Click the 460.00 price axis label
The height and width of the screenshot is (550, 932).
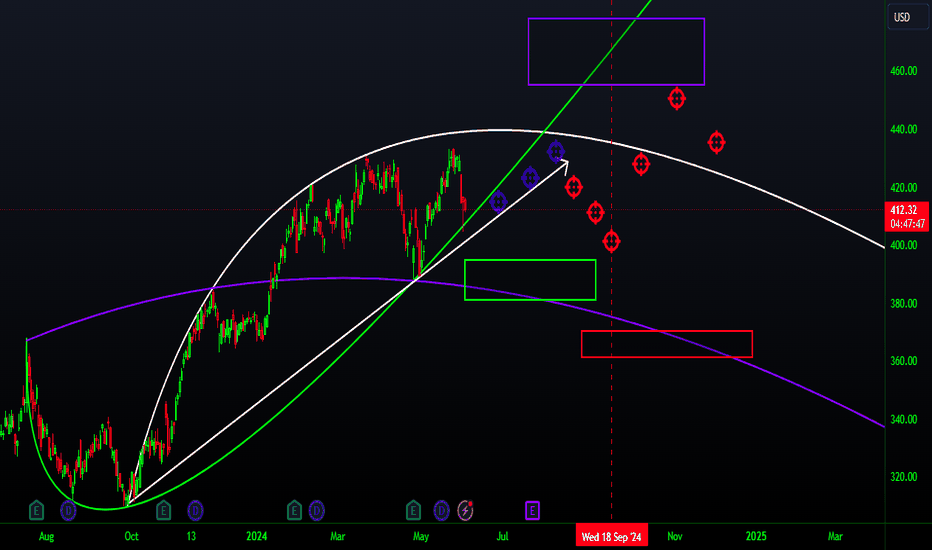pyautogui.click(x=903, y=71)
